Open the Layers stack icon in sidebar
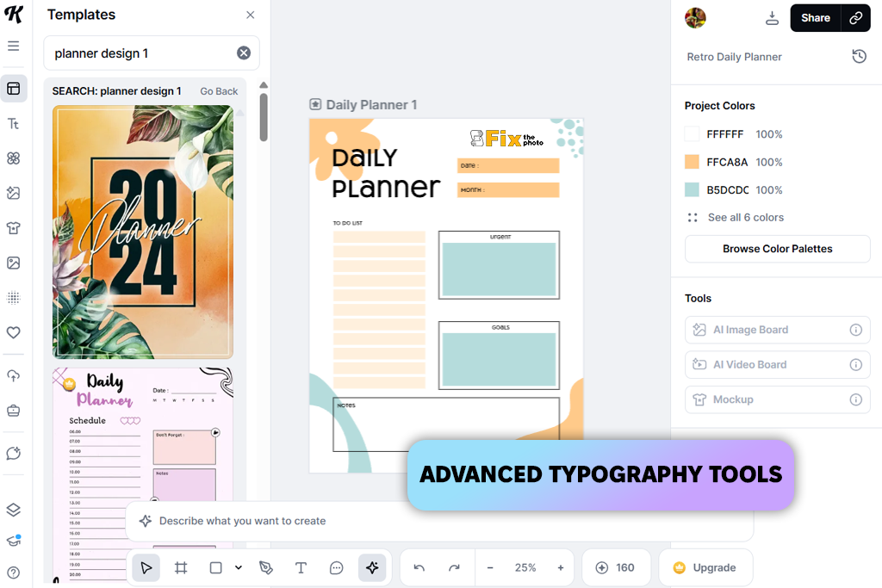 click(14, 510)
